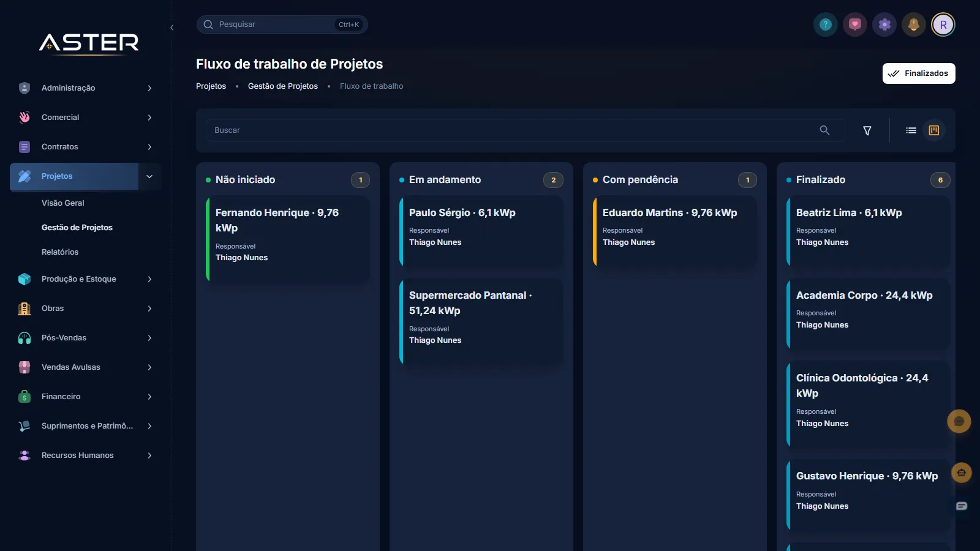Switch to kanban board view icon
The height and width of the screenshot is (551, 980).
coord(934,130)
